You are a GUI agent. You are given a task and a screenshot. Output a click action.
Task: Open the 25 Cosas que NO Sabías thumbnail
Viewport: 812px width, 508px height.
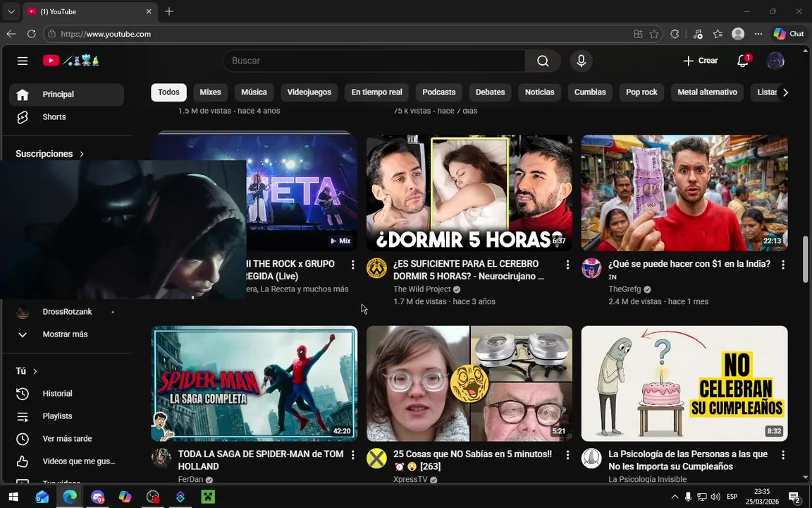469,384
